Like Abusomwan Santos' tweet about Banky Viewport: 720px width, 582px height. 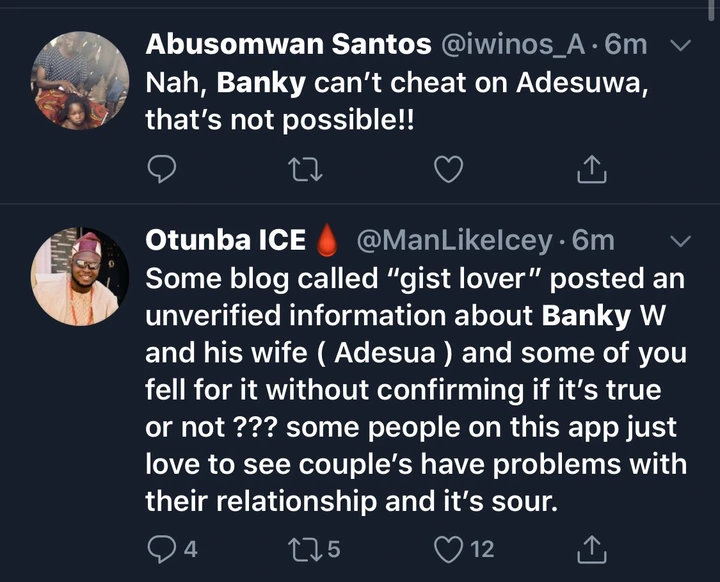click(450, 171)
